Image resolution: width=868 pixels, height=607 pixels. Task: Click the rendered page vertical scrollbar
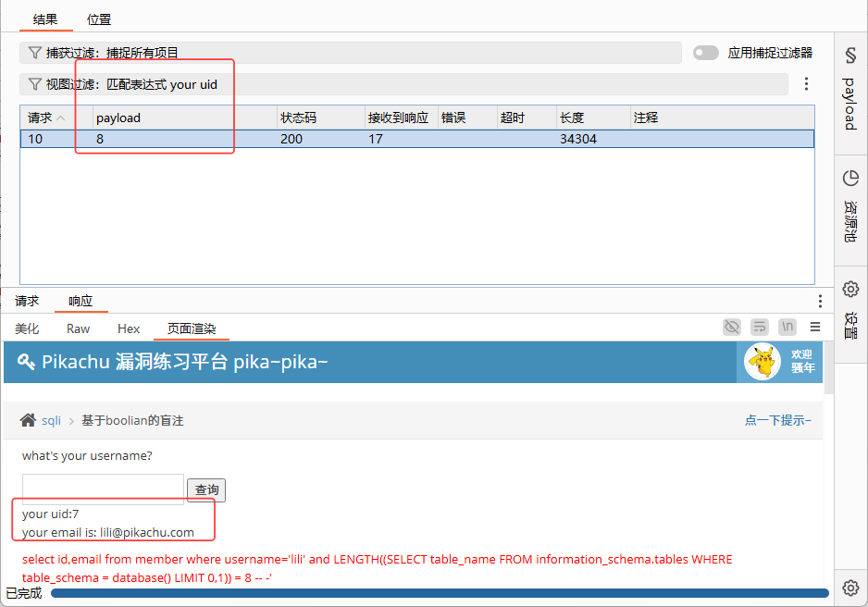click(829, 368)
